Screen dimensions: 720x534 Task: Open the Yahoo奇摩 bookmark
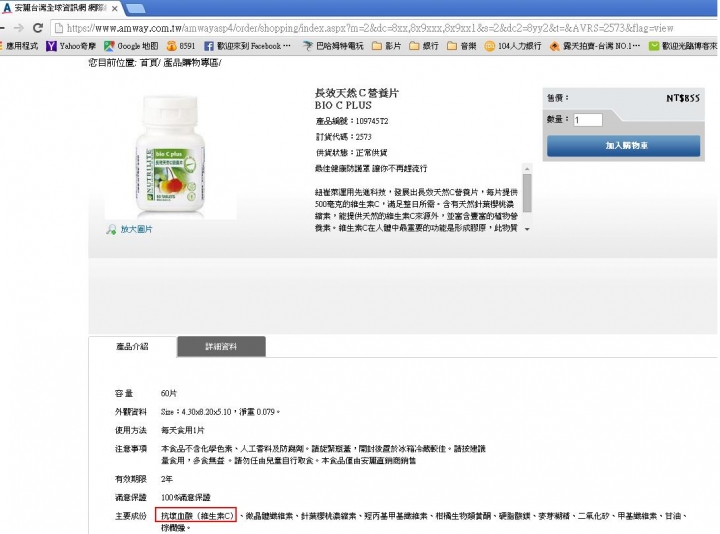pyautogui.click(x=71, y=46)
